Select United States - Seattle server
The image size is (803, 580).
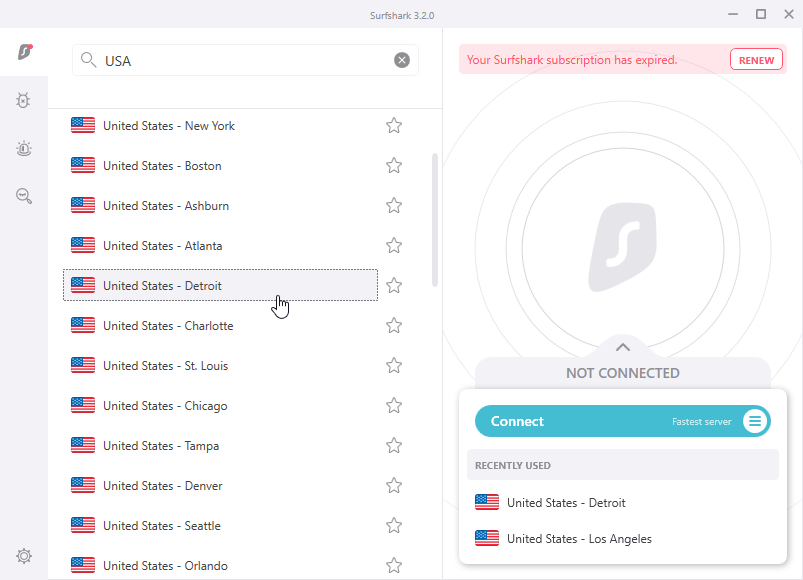tap(221, 525)
